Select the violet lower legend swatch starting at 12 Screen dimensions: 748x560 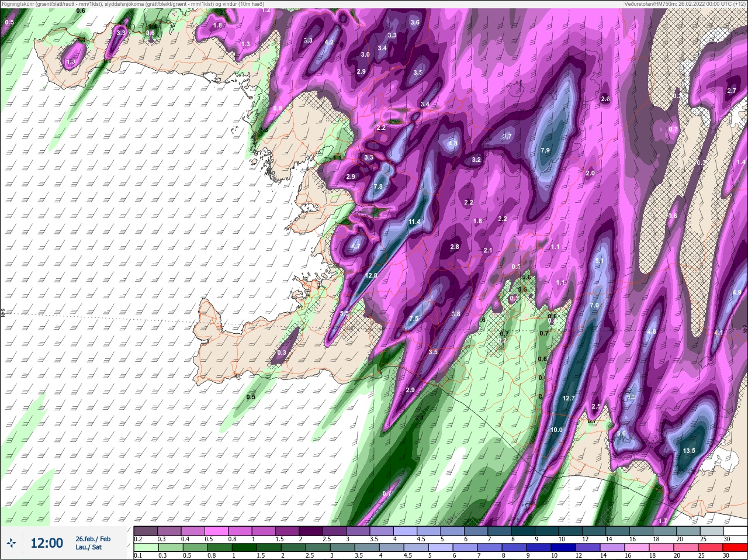[587, 548]
